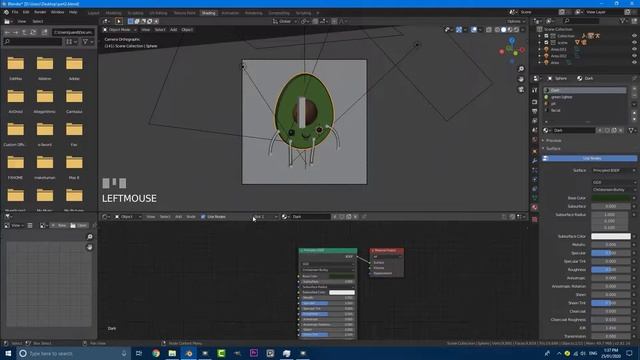Select rendered viewport shading mode
The height and width of the screenshot is (360, 640).
[516, 30]
